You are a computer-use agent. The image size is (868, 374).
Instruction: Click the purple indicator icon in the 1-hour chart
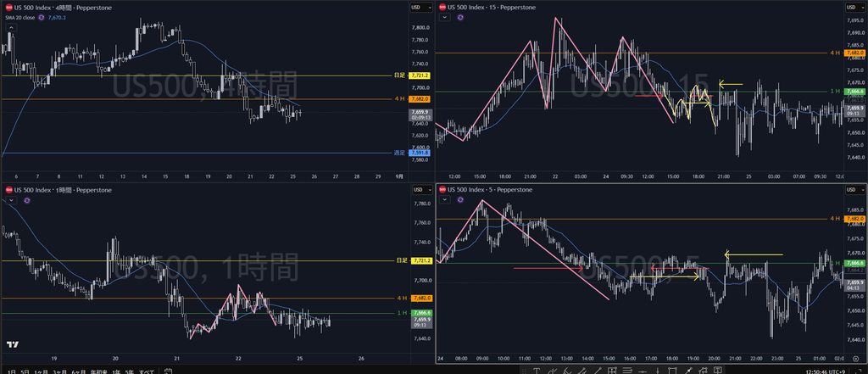(26, 200)
